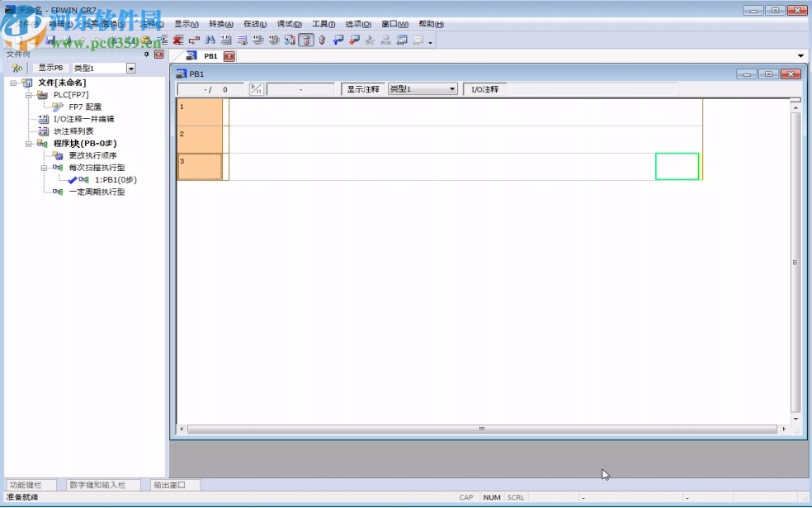Select 每次扫描执行型 tree item
Image resolution: width=812 pixels, height=508 pixels.
click(97, 168)
